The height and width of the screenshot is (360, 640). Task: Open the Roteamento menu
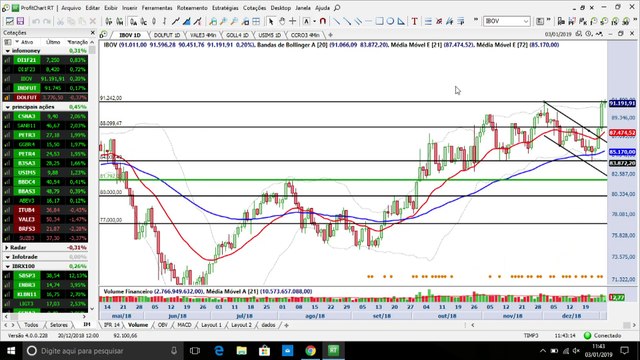tap(192, 8)
